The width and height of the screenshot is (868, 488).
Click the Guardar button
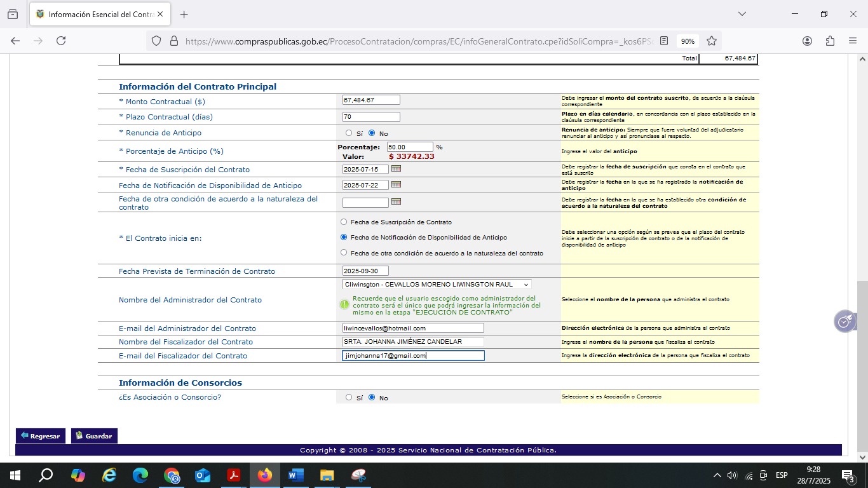click(94, 436)
